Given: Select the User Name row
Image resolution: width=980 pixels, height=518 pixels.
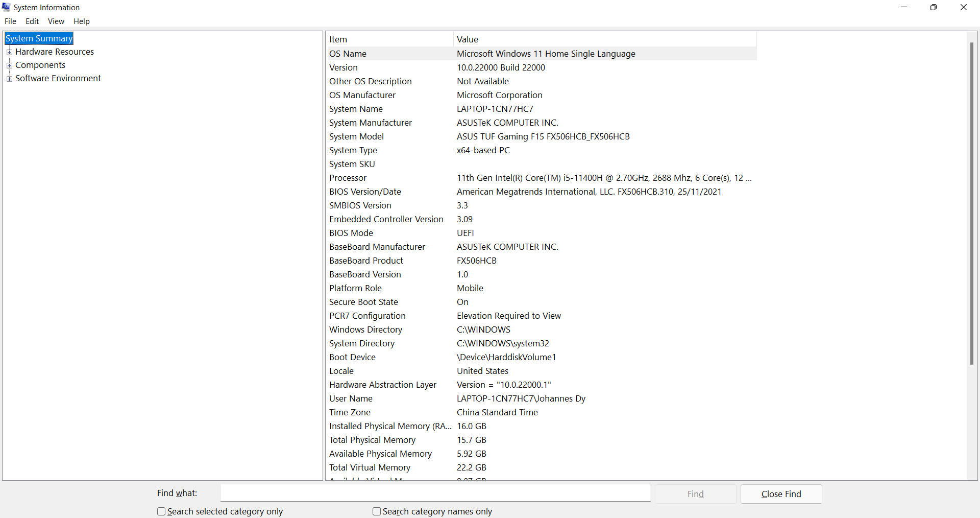Looking at the screenshot, I should pyautogui.click(x=541, y=398).
